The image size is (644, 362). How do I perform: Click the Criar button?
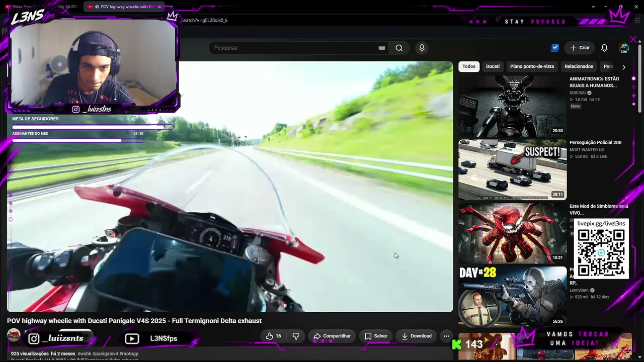(x=580, y=48)
